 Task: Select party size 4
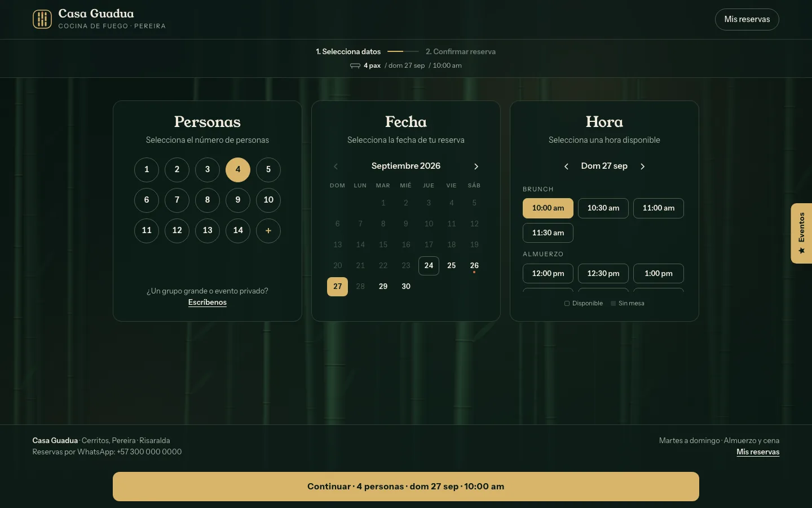(x=238, y=169)
